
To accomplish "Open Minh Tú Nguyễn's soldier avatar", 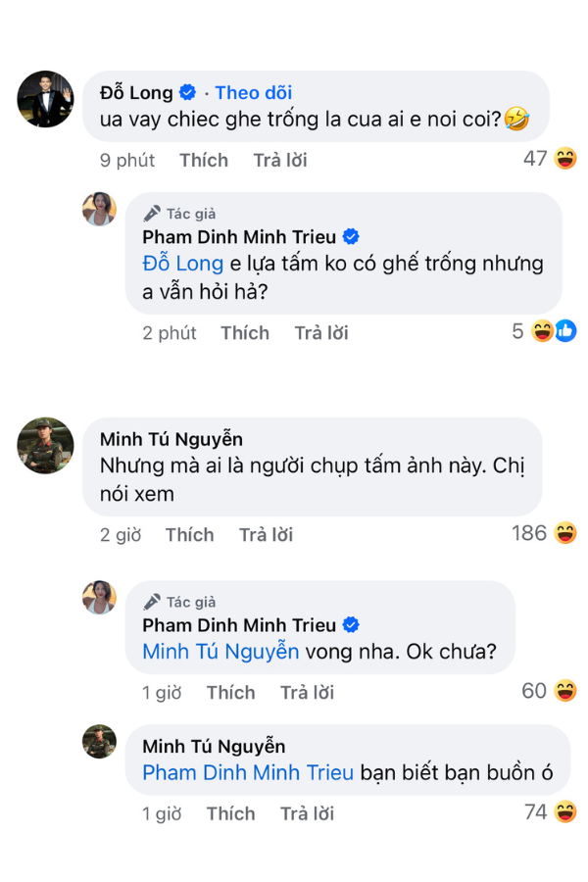I will click(x=46, y=446).
